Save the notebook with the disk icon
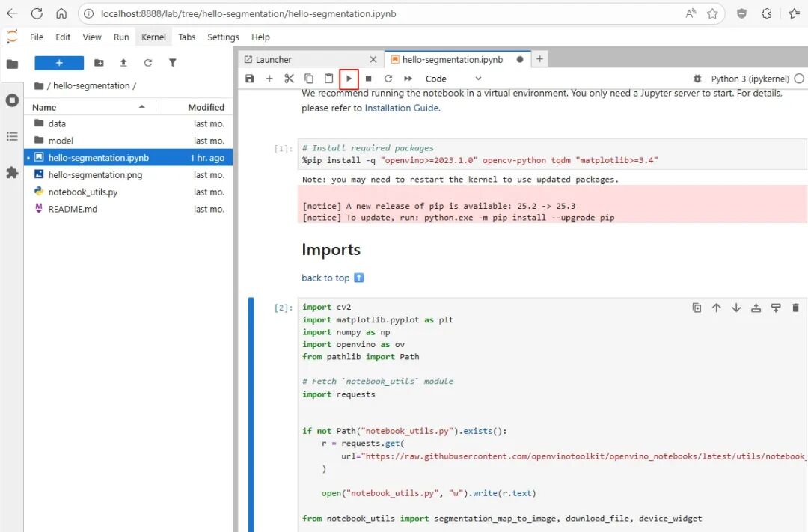 tap(250, 79)
